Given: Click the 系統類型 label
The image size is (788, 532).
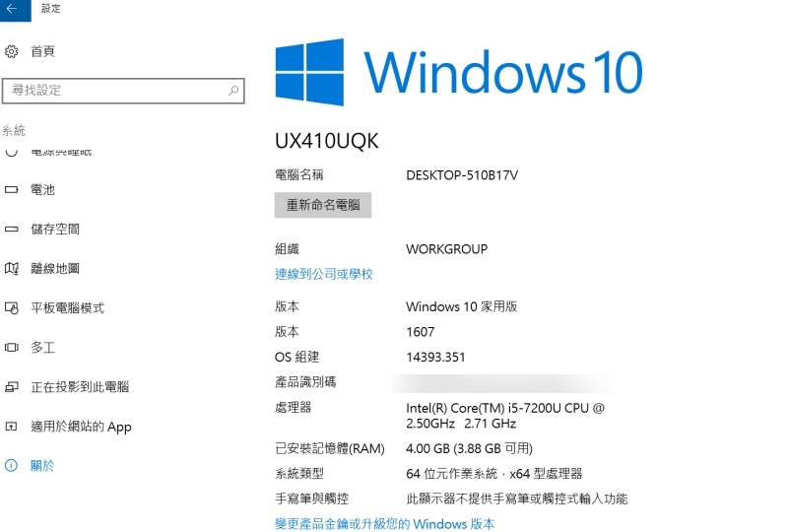Looking at the screenshot, I should [299, 474].
